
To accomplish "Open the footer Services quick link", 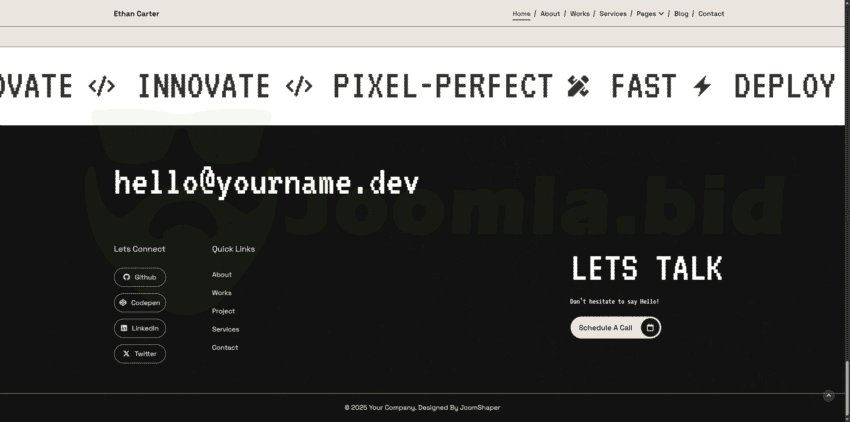I will (x=225, y=329).
